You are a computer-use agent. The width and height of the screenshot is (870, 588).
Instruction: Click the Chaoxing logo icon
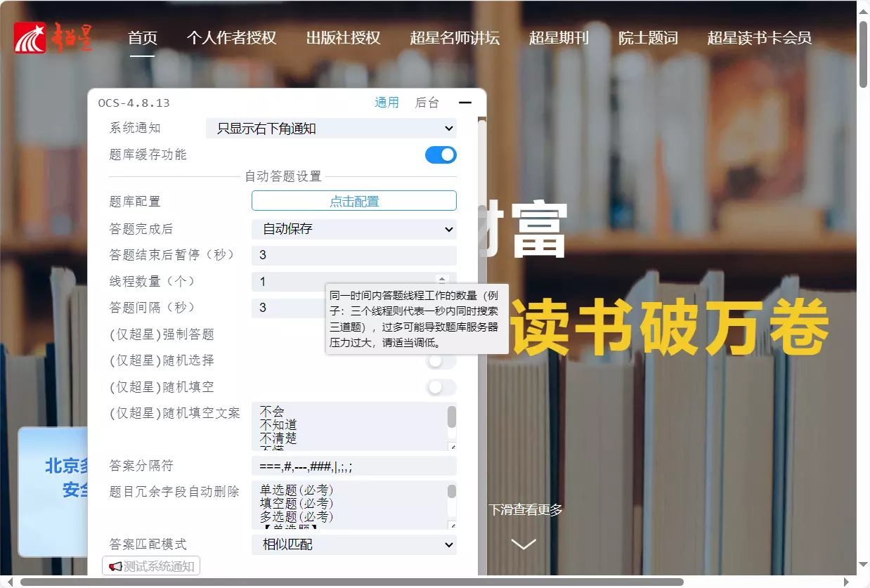point(30,37)
